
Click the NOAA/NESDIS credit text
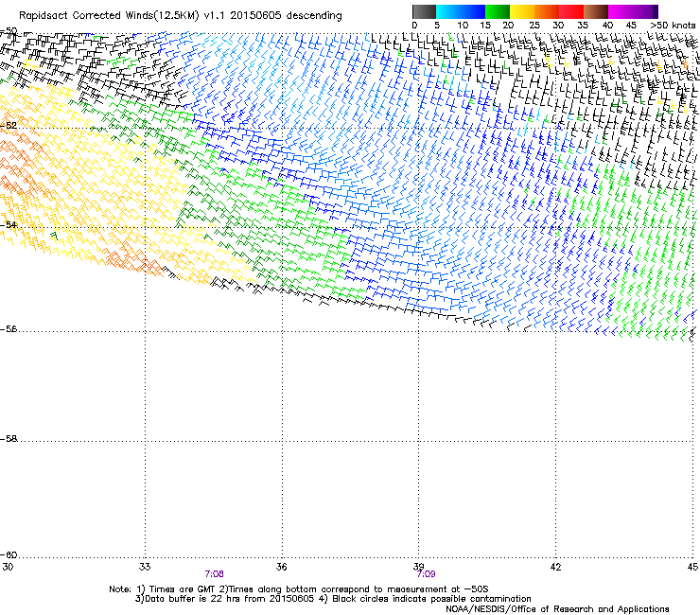[557, 609]
